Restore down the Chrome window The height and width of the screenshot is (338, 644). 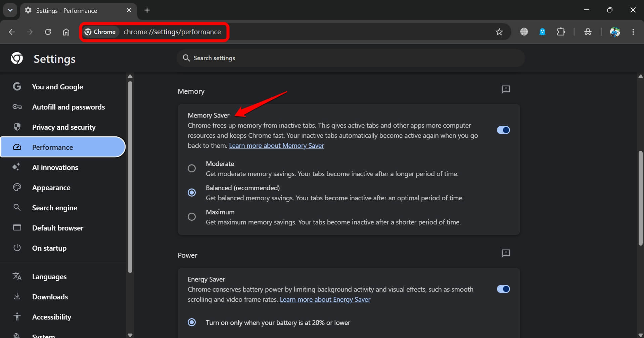click(610, 10)
